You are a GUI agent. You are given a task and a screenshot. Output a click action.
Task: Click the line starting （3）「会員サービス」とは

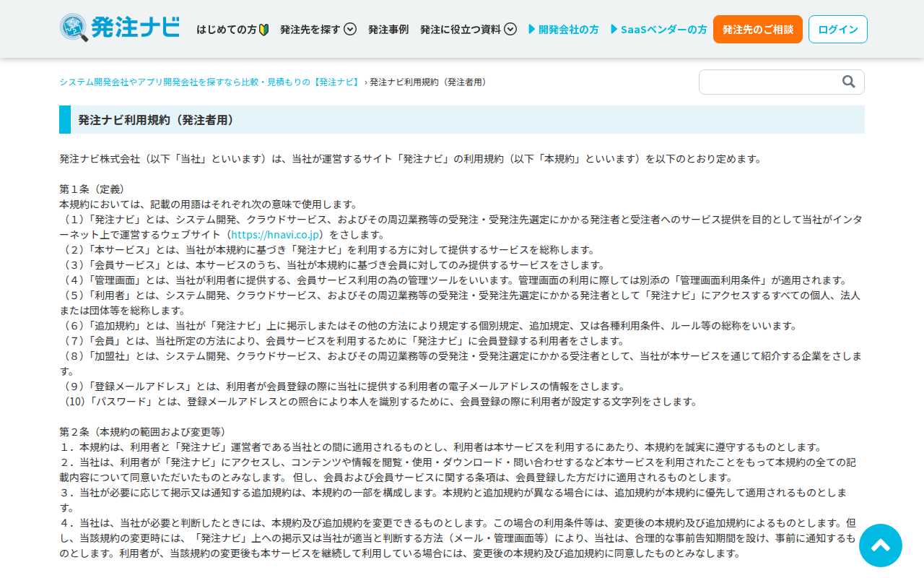(332, 265)
